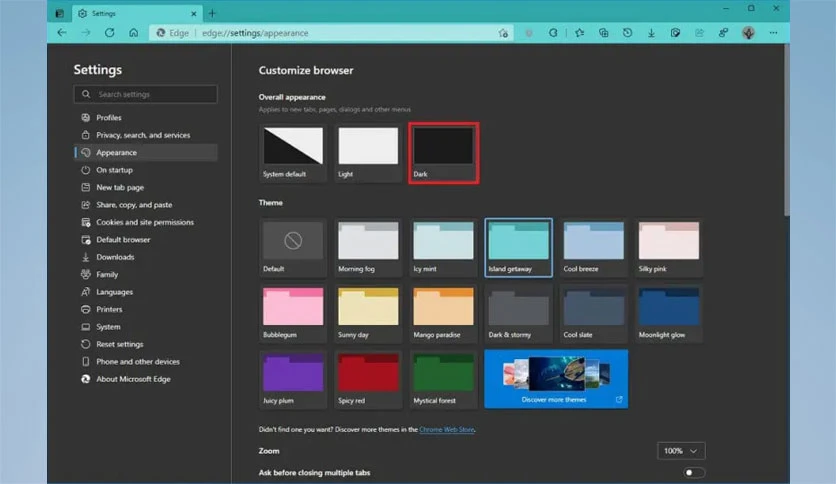Open Printers settings

pyautogui.click(x=146, y=309)
